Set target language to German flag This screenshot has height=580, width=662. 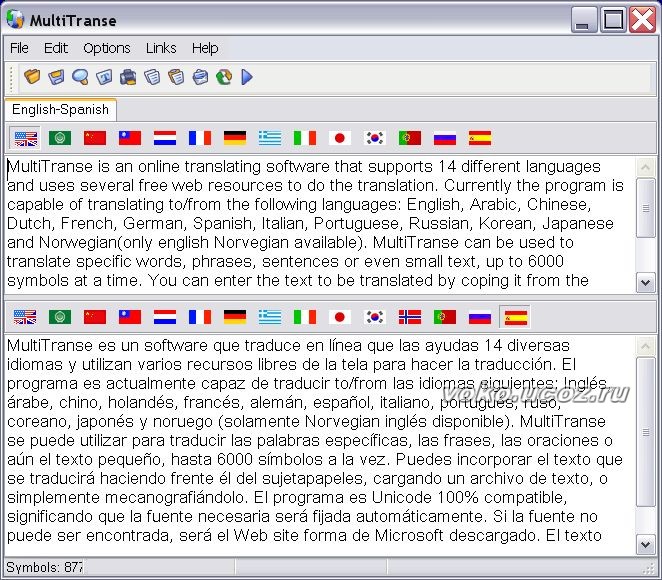tap(235, 317)
